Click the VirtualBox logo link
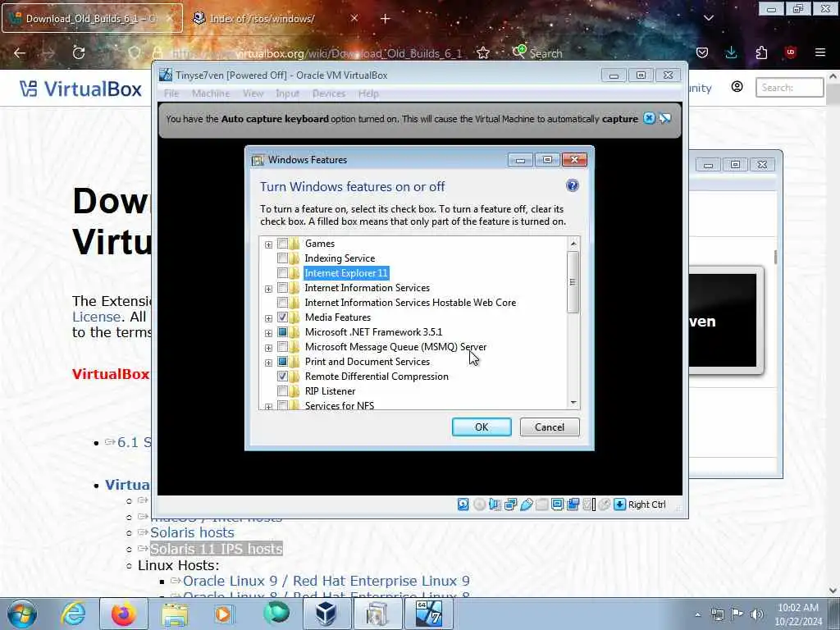This screenshot has width=840, height=630. [81, 89]
